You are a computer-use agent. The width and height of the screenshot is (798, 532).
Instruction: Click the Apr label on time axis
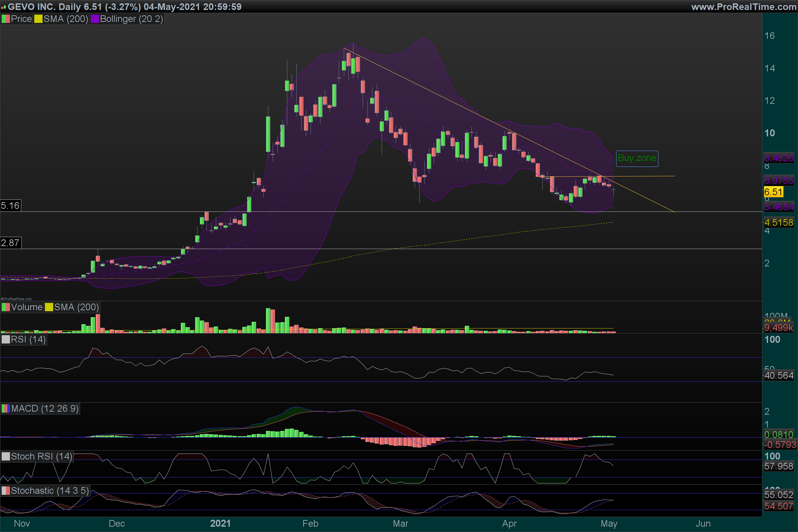pyautogui.click(x=509, y=523)
